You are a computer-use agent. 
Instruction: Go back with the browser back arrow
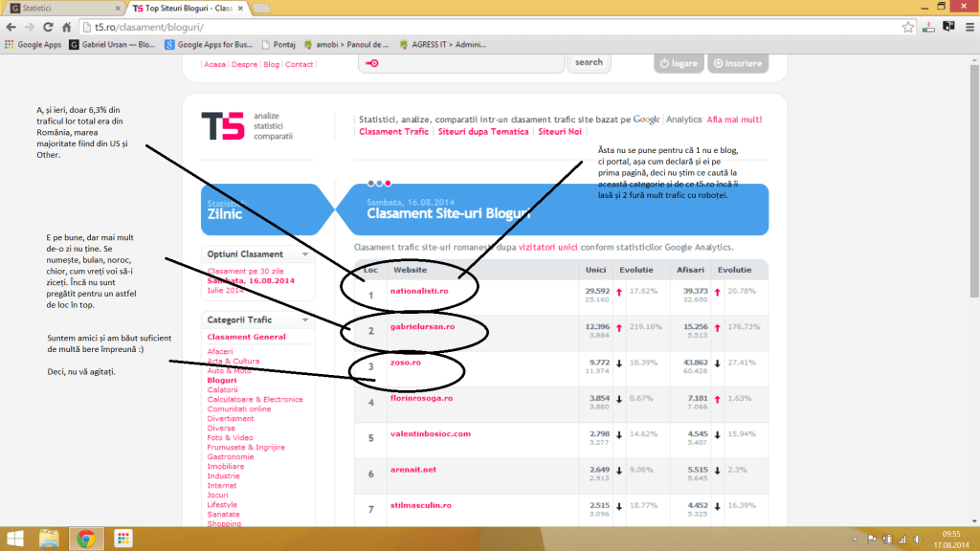pyautogui.click(x=11, y=27)
